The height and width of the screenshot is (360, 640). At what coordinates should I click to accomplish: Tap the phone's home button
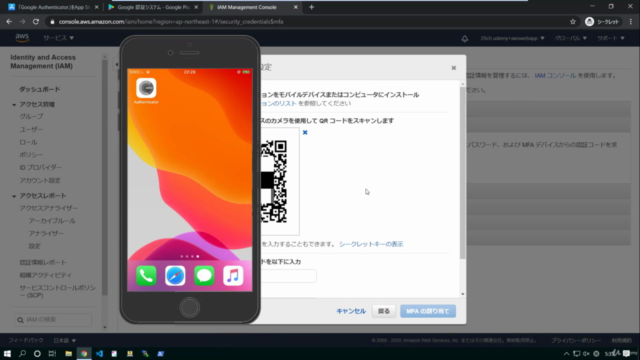point(189,307)
